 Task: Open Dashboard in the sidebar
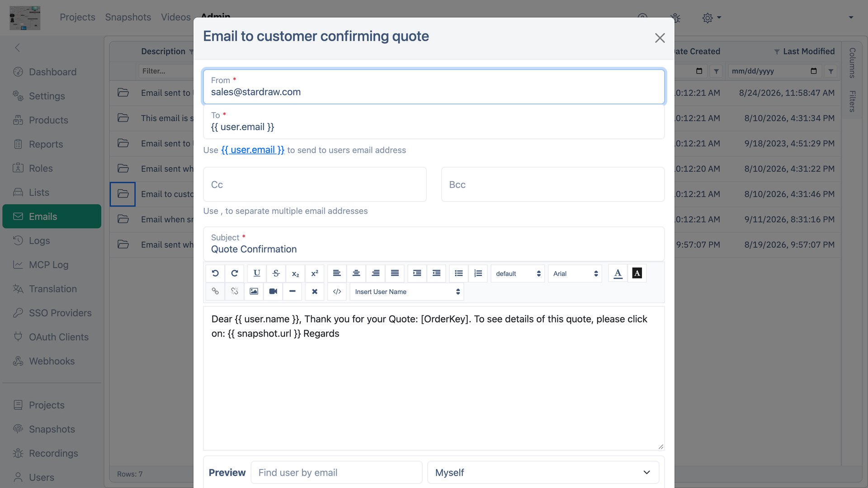52,72
